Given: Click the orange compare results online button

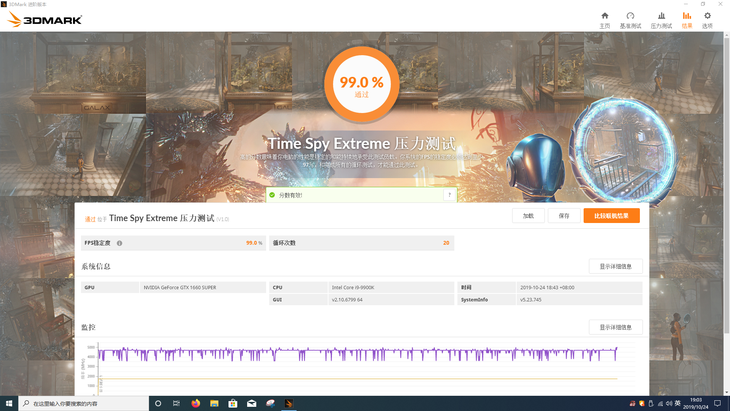Looking at the screenshot, I should tap(611, 216).
